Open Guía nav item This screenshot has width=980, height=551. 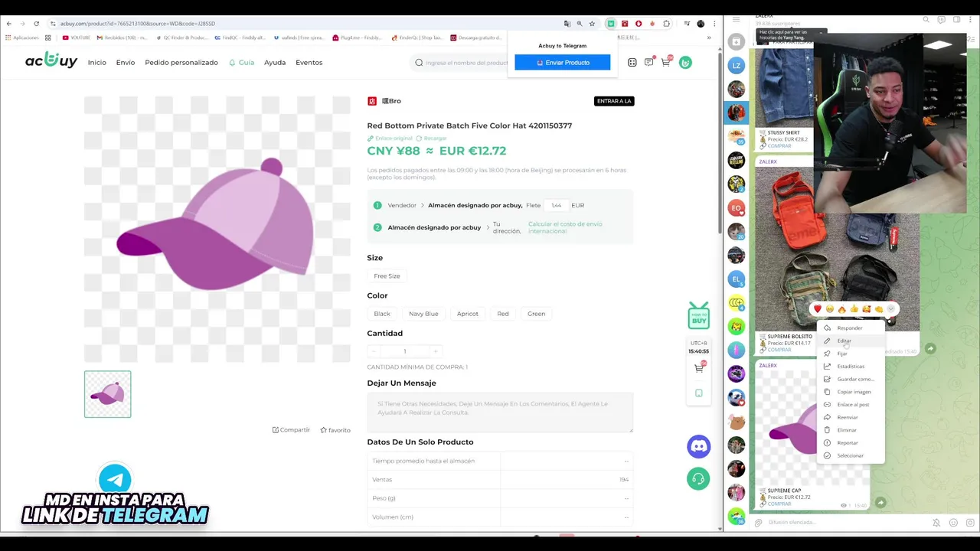click(x=242, y=63)
